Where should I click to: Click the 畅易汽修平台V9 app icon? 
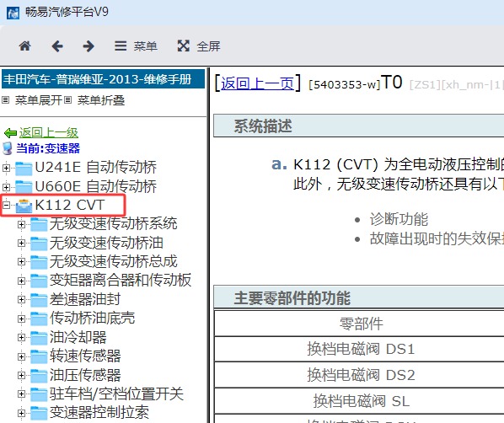pos(13,13)
